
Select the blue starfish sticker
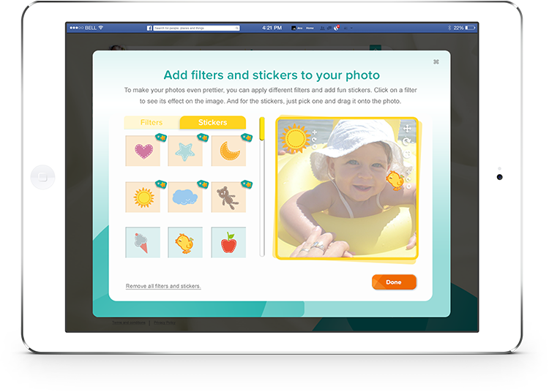click(185, 151)
